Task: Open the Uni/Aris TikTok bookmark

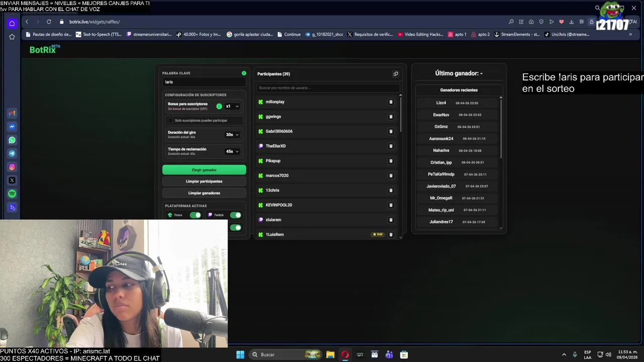Action: tap(567, 34)
